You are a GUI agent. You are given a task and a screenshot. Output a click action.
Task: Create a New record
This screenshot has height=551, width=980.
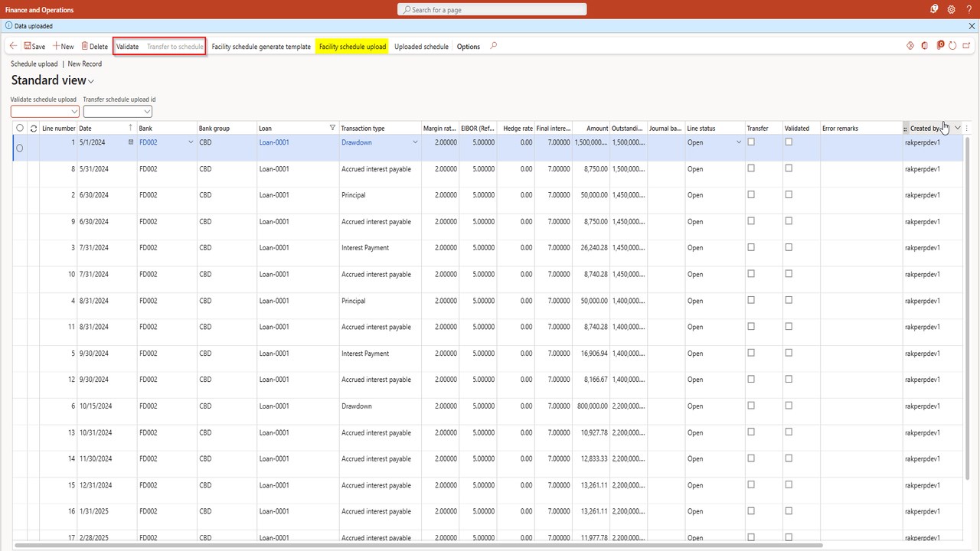64,47
